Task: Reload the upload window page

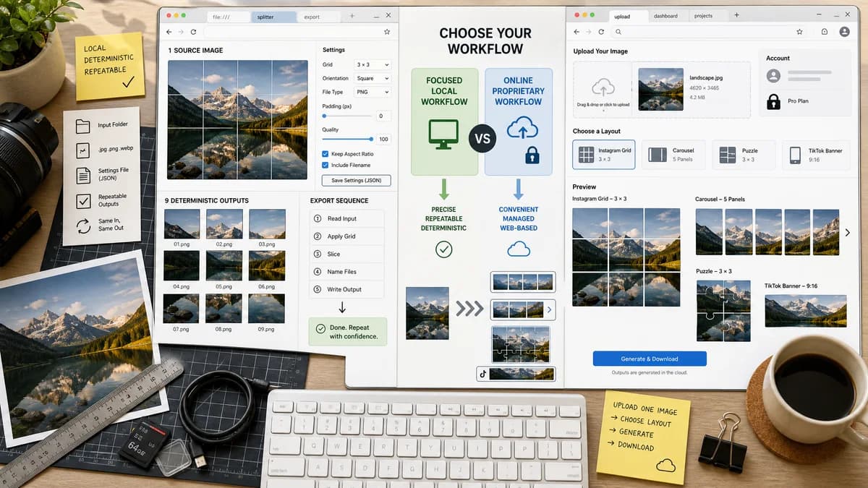Action: tap(600, 32)
